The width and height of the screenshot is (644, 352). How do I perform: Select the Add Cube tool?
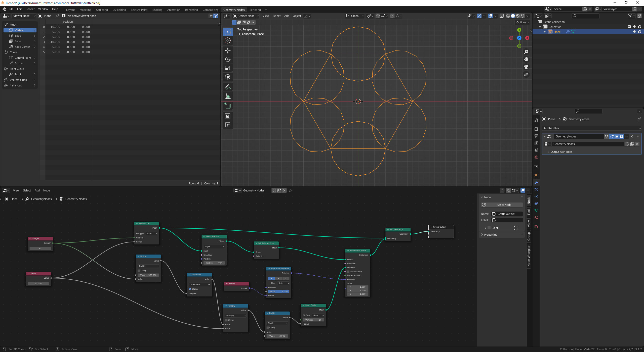point(228,106)
